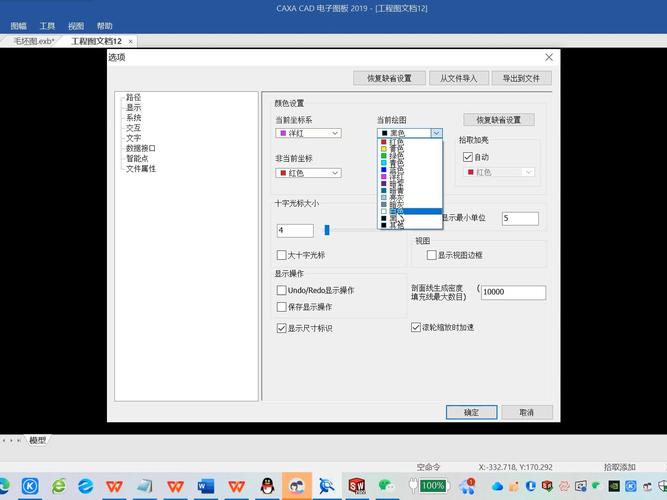667x500 pixels.
Task: Toggle the Undo/Redo显示操作 checkbox
Action: point(282,290)
